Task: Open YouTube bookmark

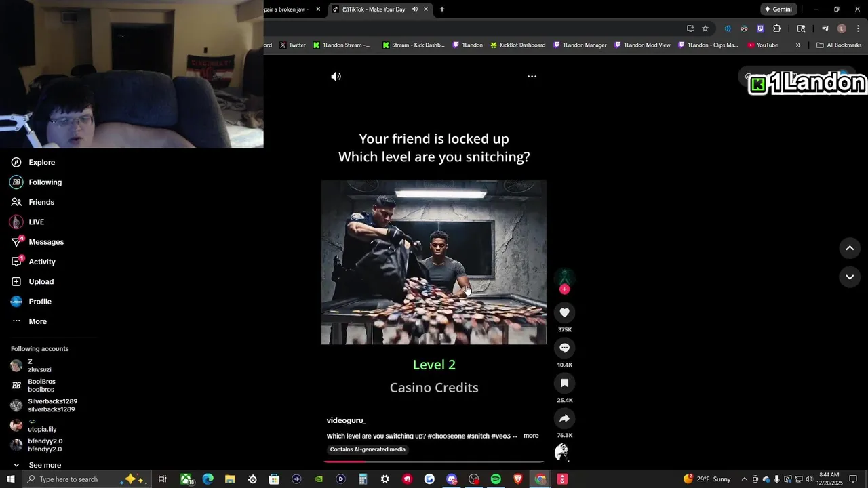Action: coord(763,45)
